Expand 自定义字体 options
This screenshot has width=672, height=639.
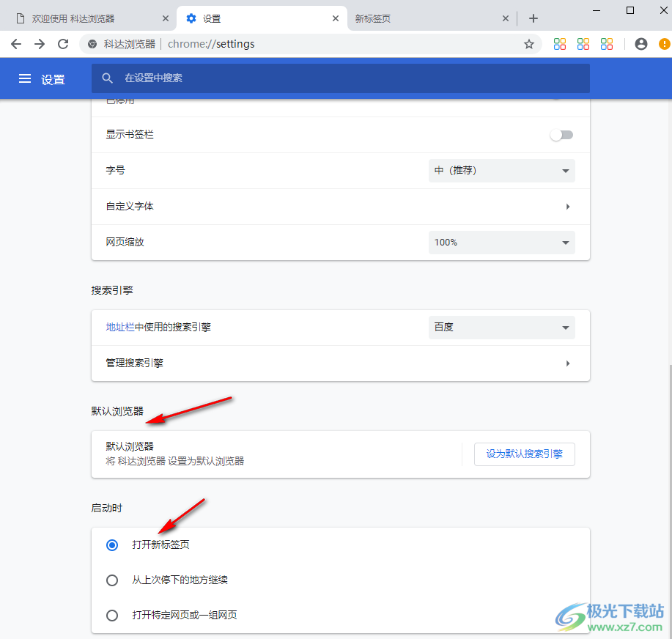(339, 206)
